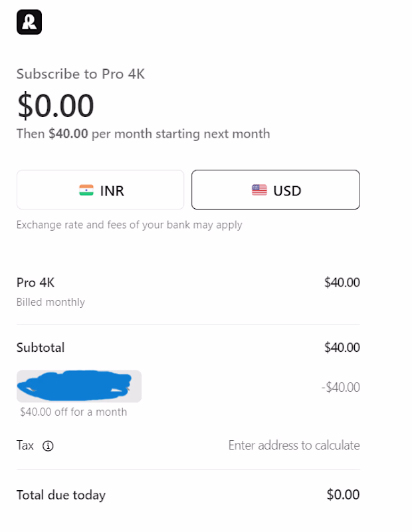Click the 'Billed monthly' label
This screenshot has height=532, width=412.
tap(51, 302)
